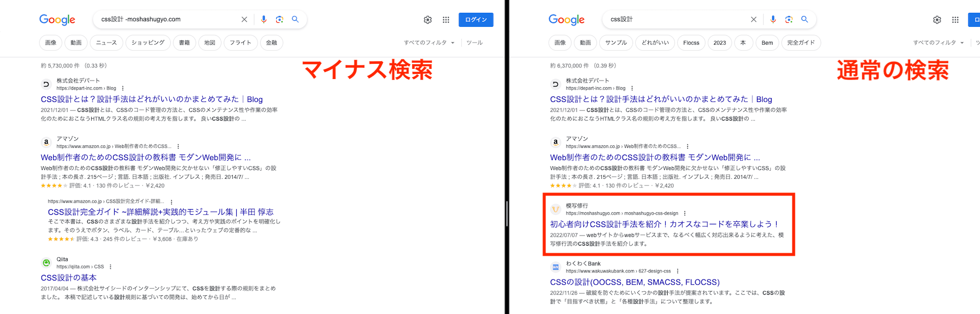Select the 書籍 filter
980x314 pixels.
coord(185,43)
